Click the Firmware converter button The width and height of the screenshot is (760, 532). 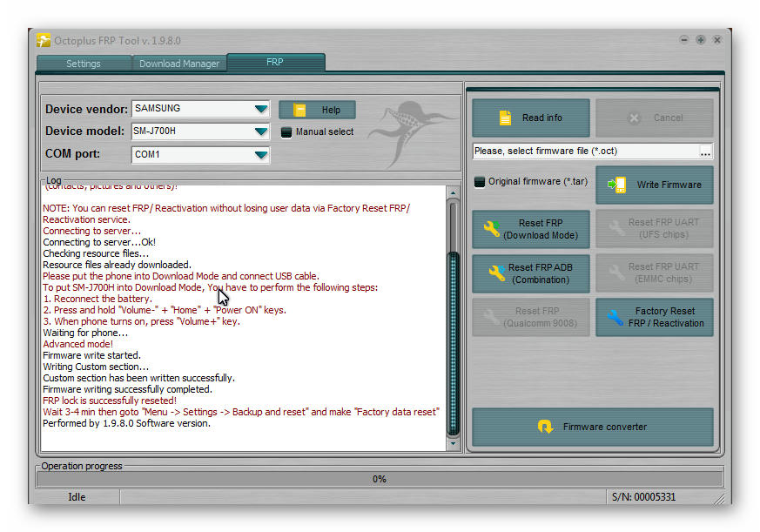(592, 427)
